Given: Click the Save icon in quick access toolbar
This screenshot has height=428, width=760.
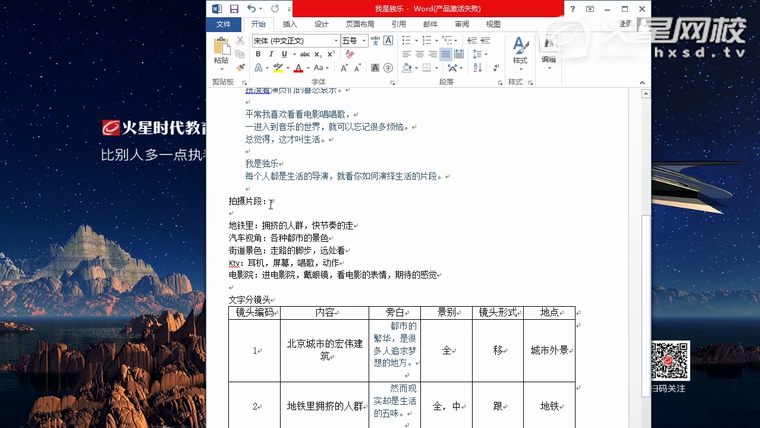Looking at the screenshot, I should point(234,9).
